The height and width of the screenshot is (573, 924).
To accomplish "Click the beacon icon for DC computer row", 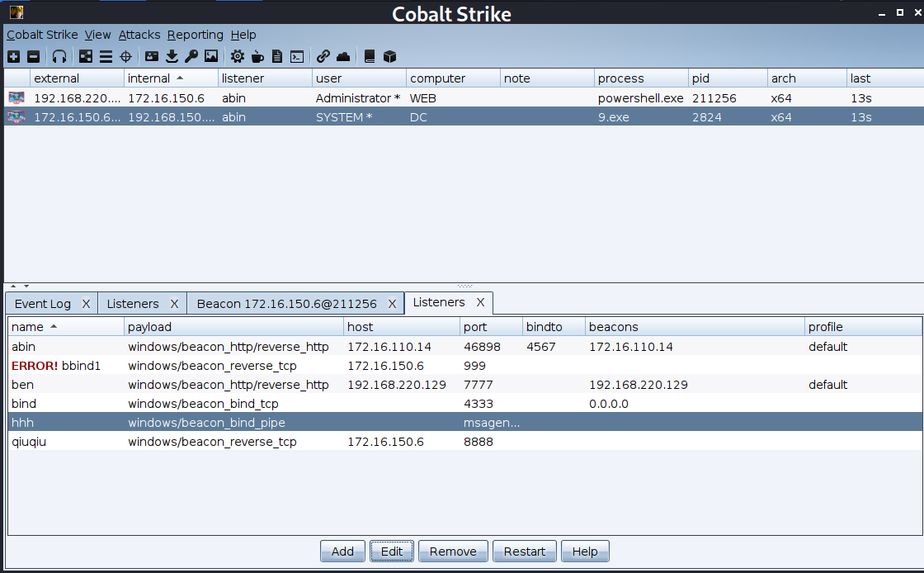I will 16,117.
